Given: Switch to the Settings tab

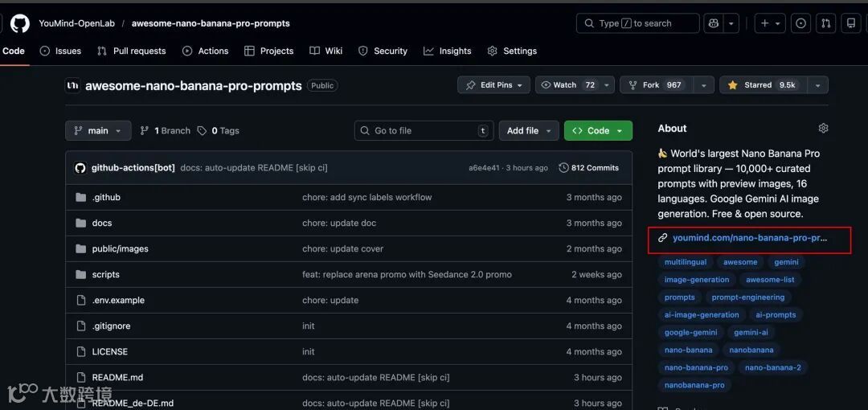Looking at the screenshot, I should coord(512,51).
